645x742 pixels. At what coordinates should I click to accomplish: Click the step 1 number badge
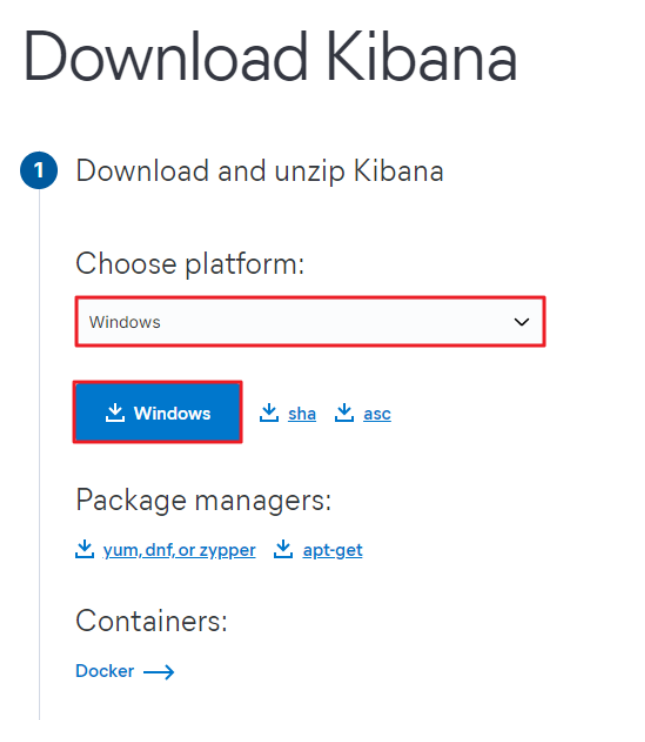click(x=39, y=171)
